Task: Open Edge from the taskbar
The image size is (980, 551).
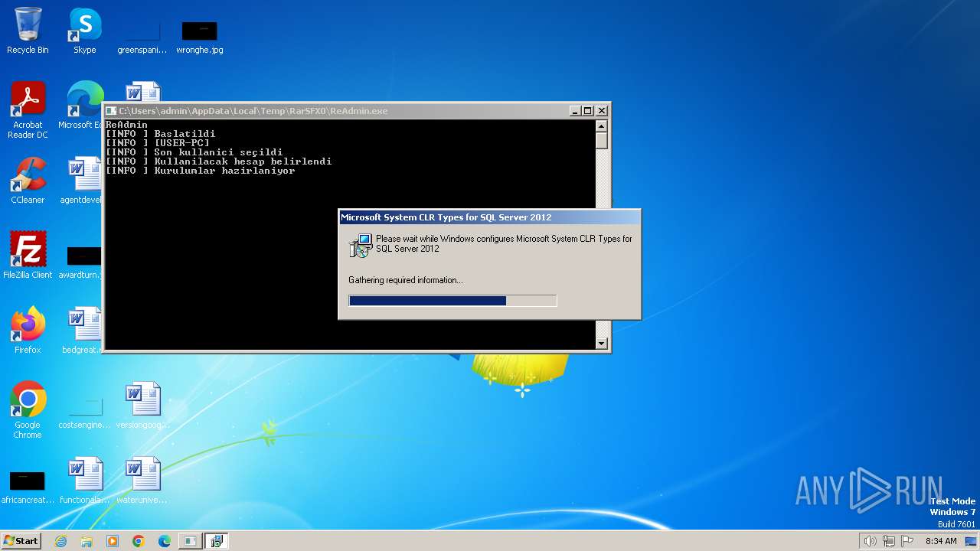Action: [x=165, y=541]
